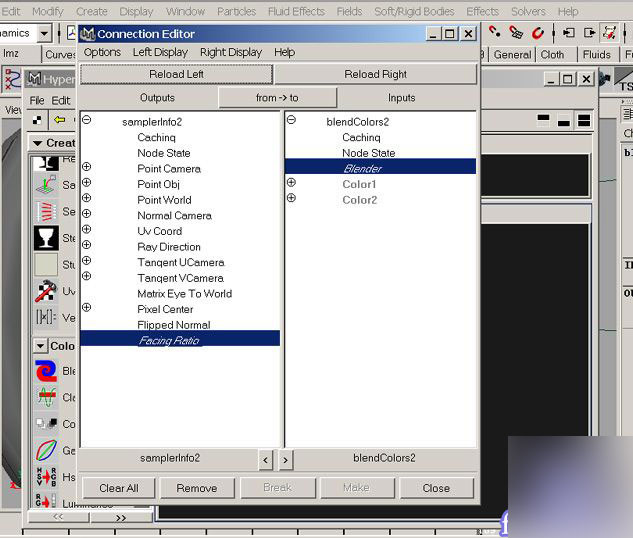This screenshot has width=633, height=538.
Task: Click the checkered toggle icon in Hypershade
Action: 37,119
